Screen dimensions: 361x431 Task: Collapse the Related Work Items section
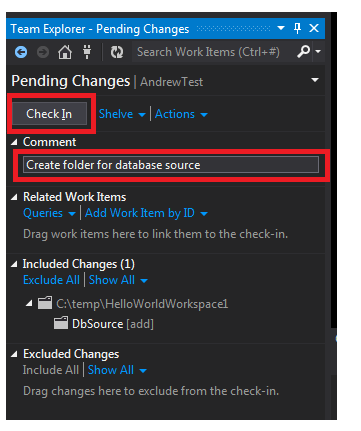(14, 197)
